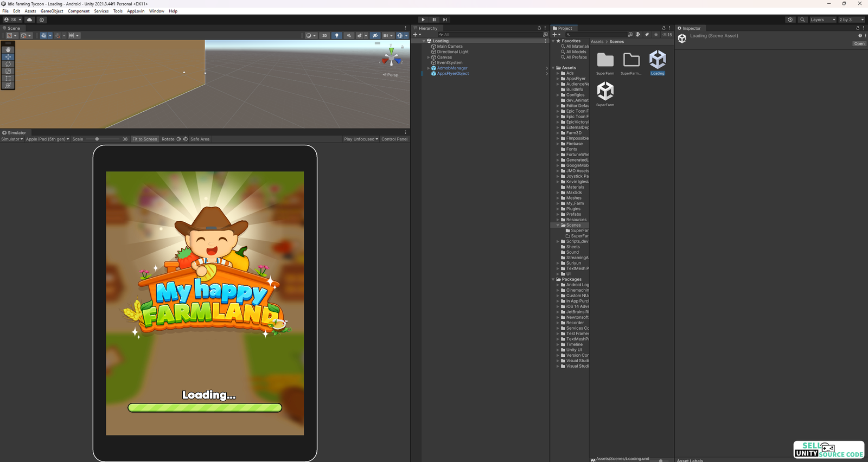This screenshot has width=868, height=462.
Task: Select the Move tool in Scene overlay
Action: 8,56
